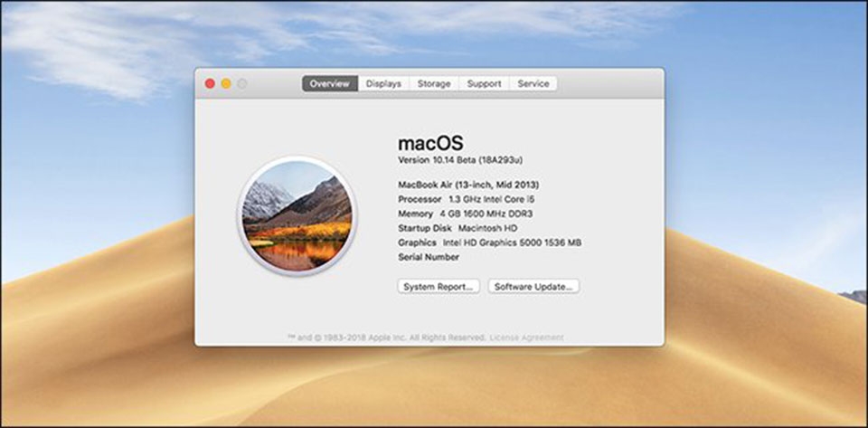Select the Support tab

point(484,83)
